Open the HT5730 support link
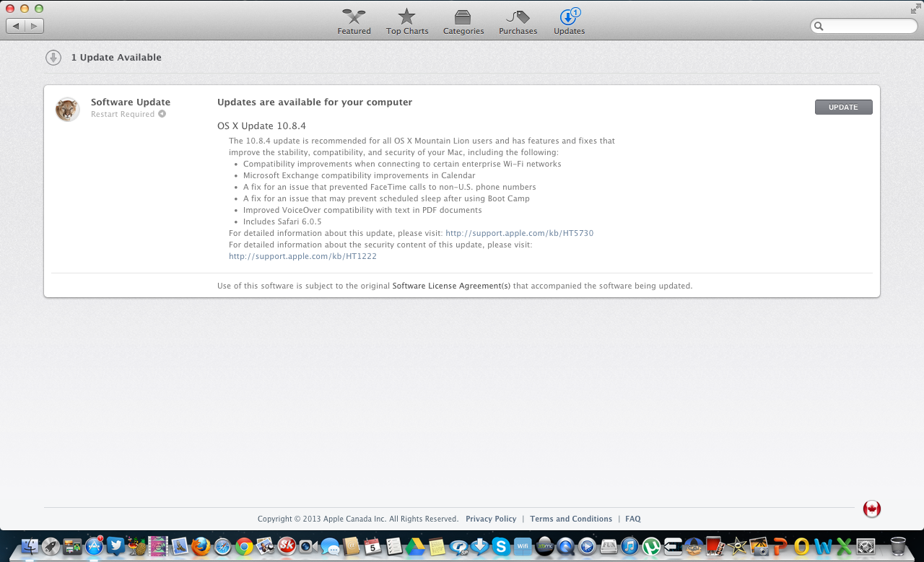Screen dimensions: 924x562 [519, 233]
